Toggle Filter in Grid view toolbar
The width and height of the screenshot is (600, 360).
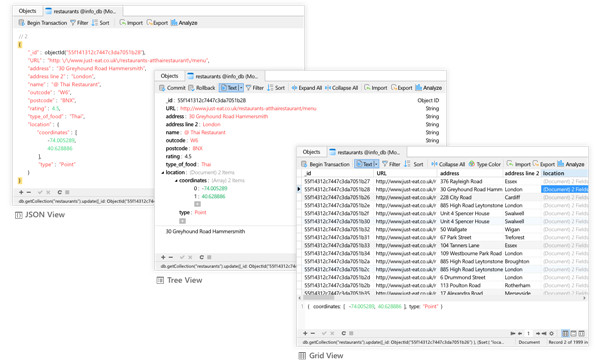pos(391,164)
